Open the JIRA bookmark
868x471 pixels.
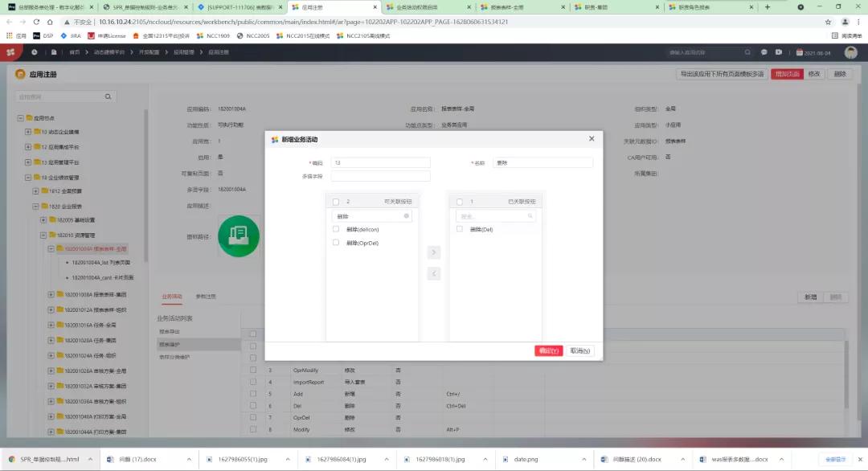(70, 35)
